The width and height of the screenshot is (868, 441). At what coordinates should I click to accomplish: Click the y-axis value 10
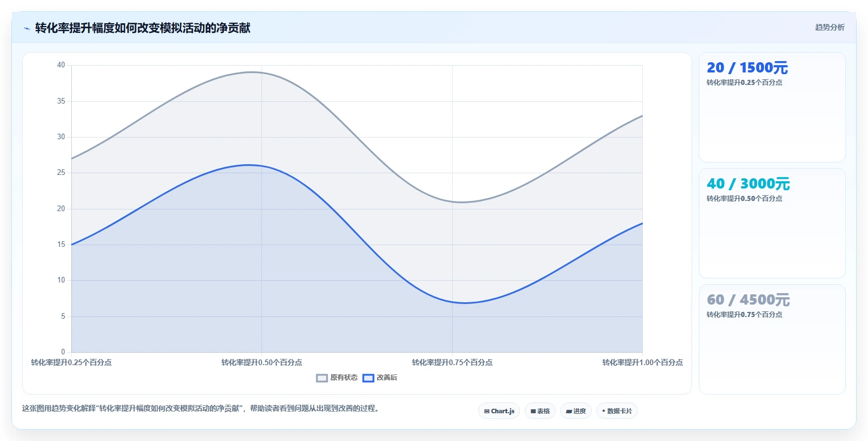click(x=61, y=280)
